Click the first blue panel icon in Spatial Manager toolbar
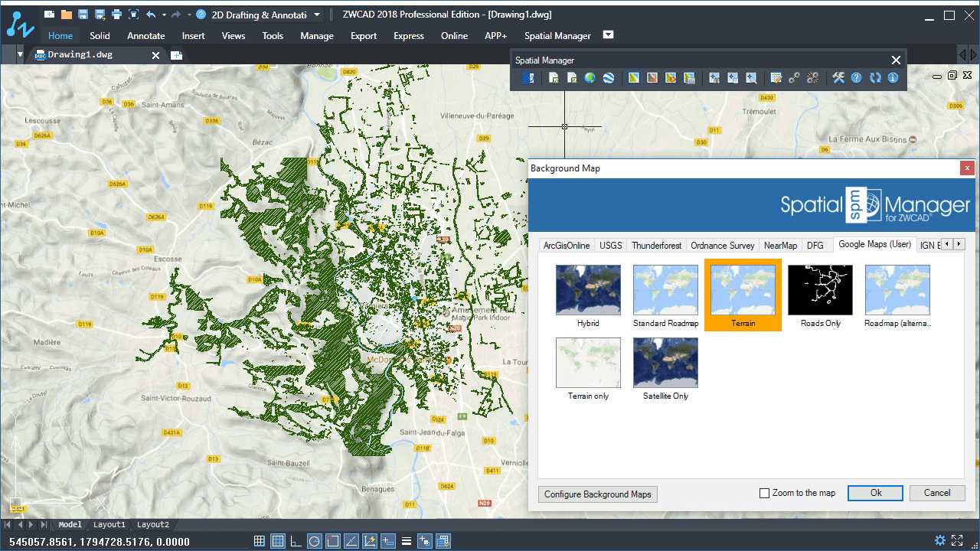980x551 pixels. pos(528,78)
